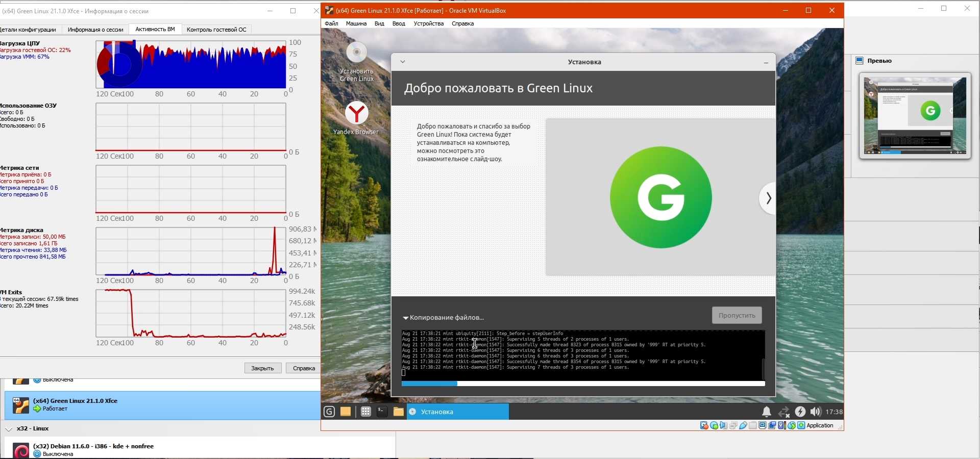Collapse the 'Копирование файлов...' details terminal
980x459 pixels.
[406, 318]
